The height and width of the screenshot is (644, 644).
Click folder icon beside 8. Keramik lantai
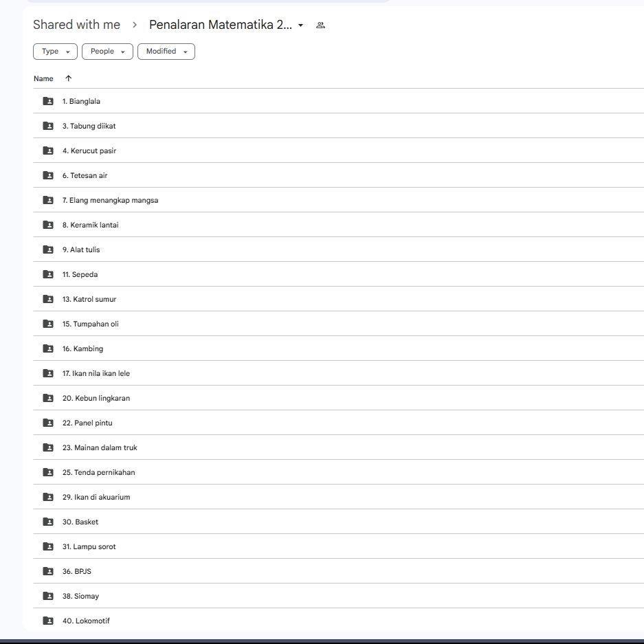tap(48, 225)
